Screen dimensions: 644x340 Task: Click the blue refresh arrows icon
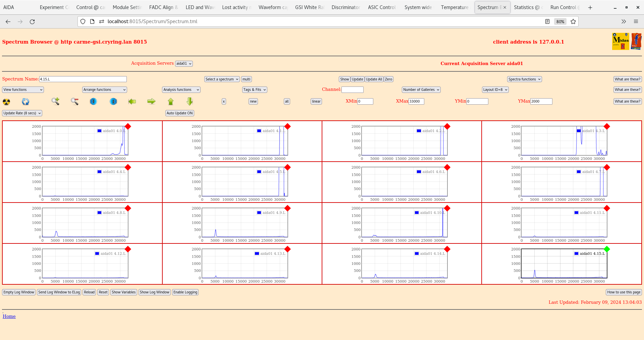tap(25, 102)
